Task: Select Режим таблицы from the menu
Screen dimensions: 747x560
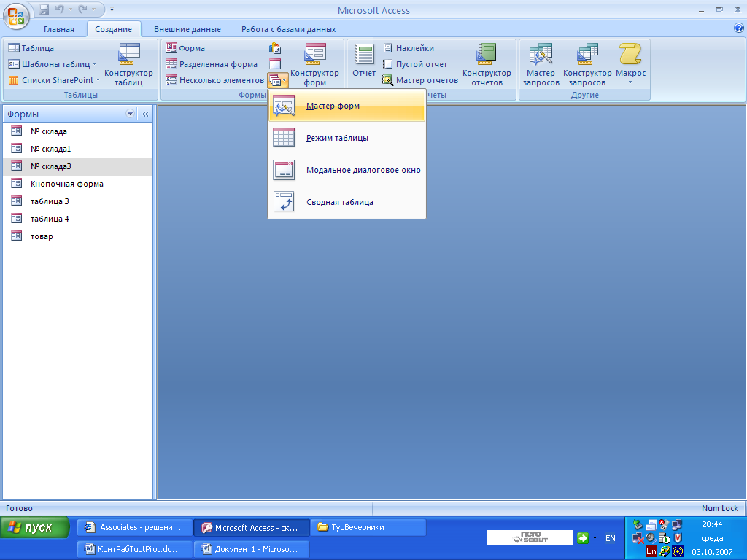Action: coord(347,138)
